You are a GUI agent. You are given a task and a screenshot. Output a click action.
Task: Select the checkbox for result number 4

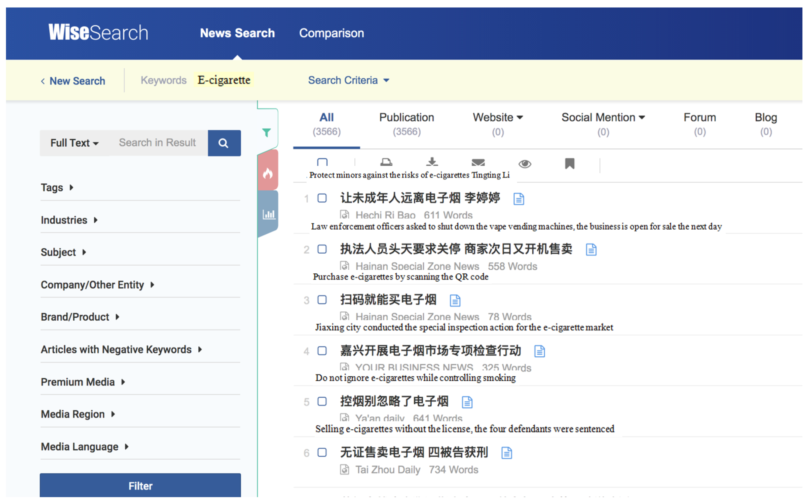click(322, 351)
